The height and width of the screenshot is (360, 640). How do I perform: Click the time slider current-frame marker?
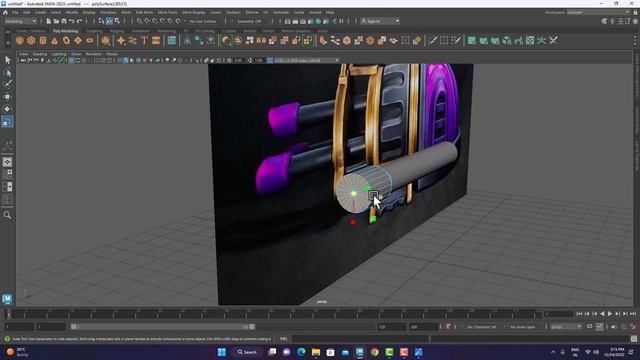[x=8, y=314]
